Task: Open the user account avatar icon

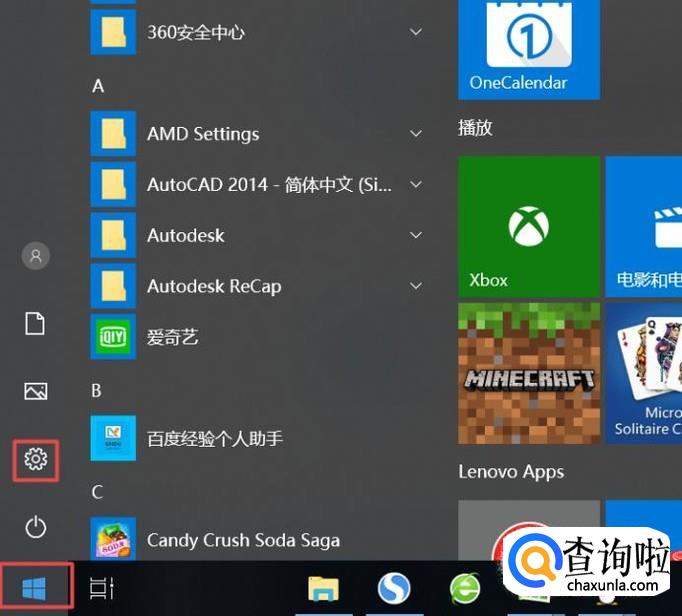Action: coord(36,255)
